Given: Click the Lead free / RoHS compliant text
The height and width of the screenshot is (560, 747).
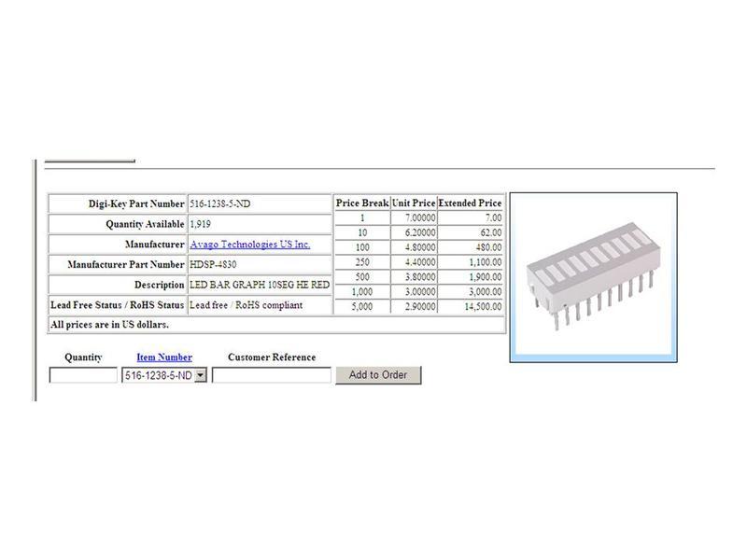Looking at the screenshot, I should pyautogui.click(x=246, y=305).
